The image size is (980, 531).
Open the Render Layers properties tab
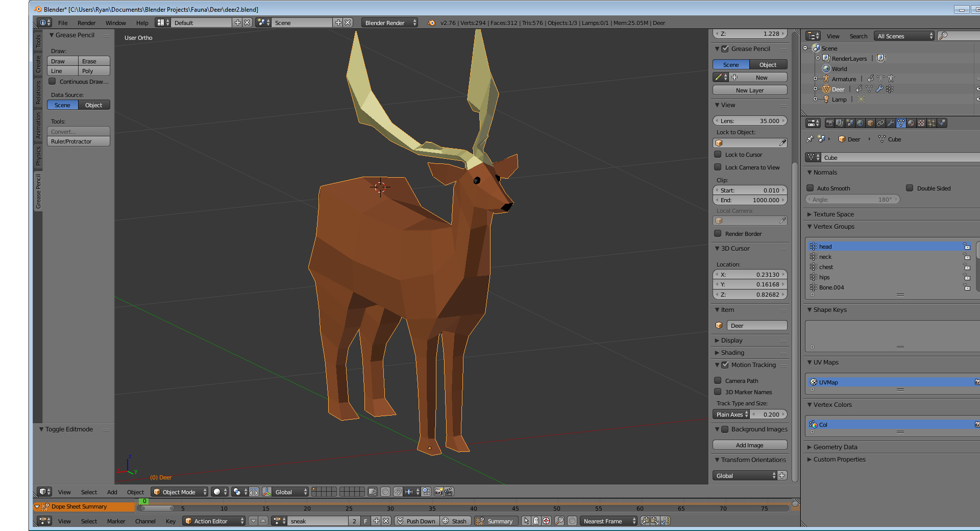tap(840, 123)
